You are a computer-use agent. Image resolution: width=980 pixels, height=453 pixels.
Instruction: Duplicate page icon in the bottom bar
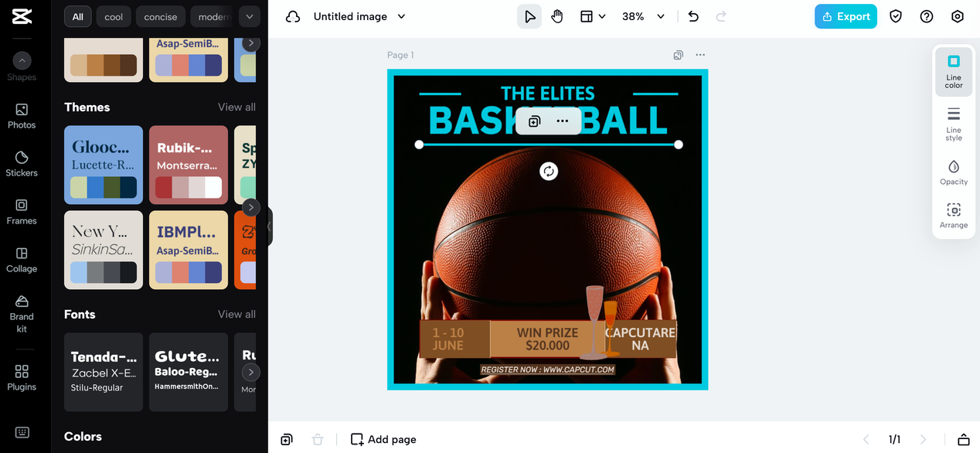(287, 439)
